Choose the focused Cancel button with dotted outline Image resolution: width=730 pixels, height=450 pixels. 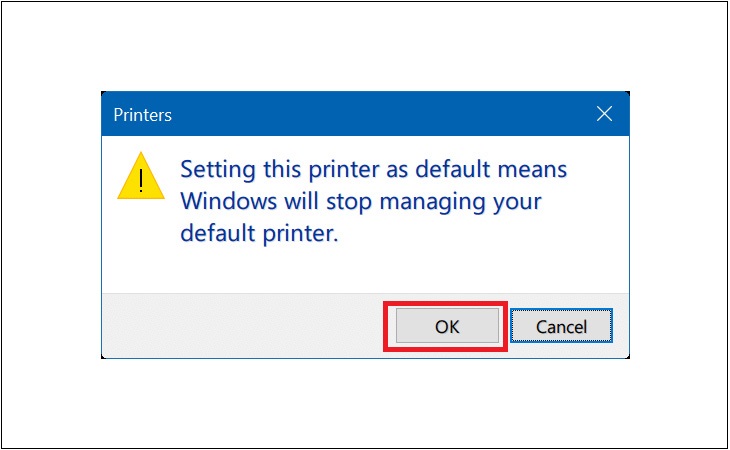[x=561, y=326]
